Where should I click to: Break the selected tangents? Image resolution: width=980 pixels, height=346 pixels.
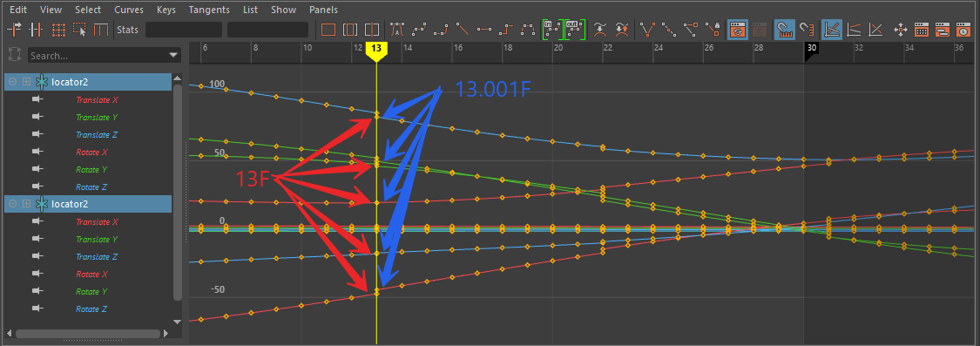648,29
